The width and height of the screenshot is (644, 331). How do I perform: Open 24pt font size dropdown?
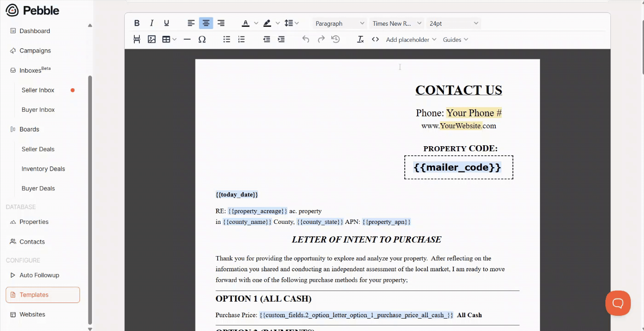click(x=454, y=23)
